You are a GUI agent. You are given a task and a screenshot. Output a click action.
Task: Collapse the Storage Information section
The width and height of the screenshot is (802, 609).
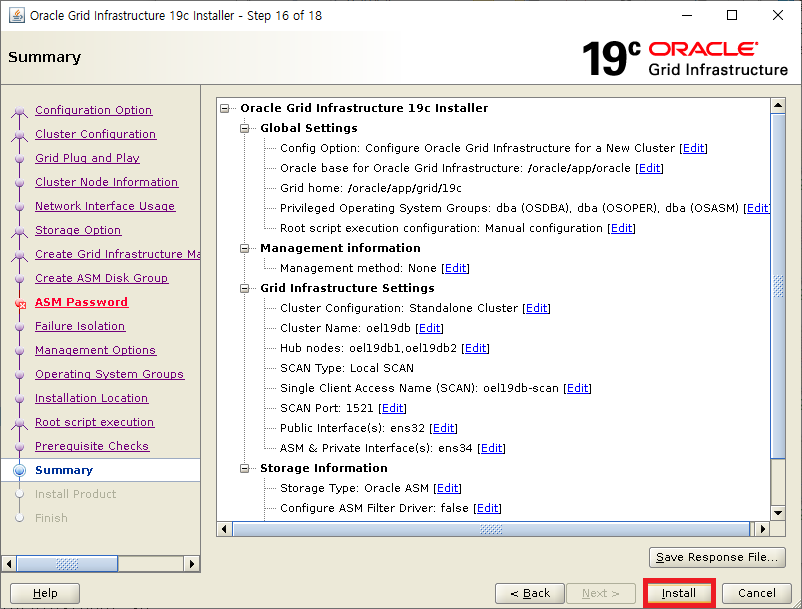(x=244, y=468)
